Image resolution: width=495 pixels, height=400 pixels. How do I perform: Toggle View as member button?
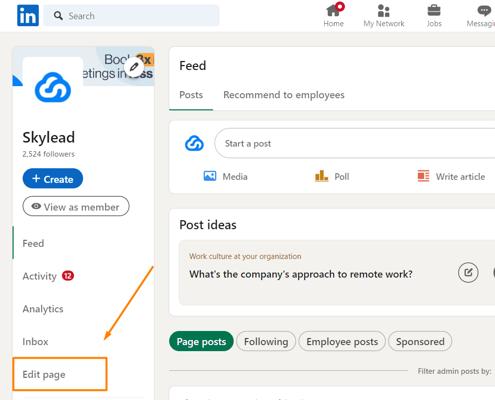76,206
